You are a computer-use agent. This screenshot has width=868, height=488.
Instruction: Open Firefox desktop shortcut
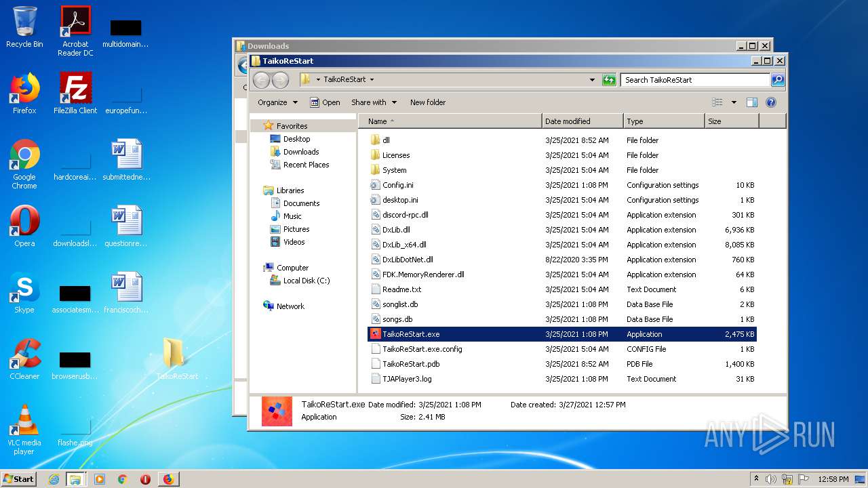point(24,94)
